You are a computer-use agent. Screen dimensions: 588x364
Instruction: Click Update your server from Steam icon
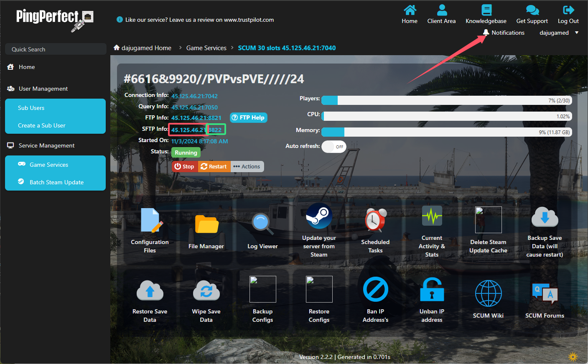pos(319,216)
